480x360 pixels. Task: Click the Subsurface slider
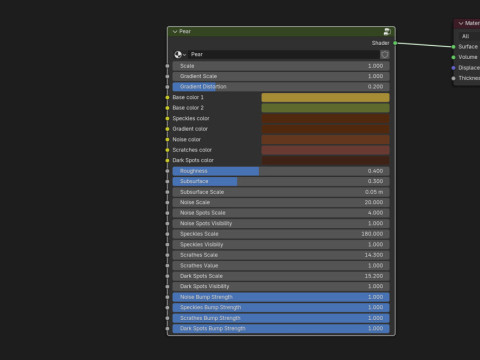coord(281,181)
